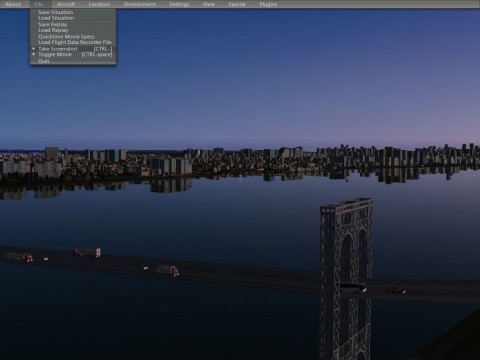Choose Load Situation from File menu

coord(73,18)
